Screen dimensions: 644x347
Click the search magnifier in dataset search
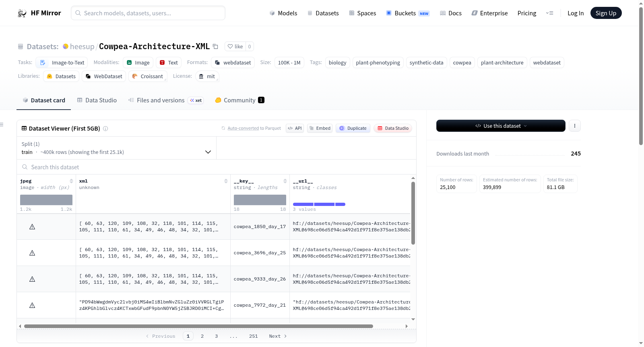click(25, 167)
